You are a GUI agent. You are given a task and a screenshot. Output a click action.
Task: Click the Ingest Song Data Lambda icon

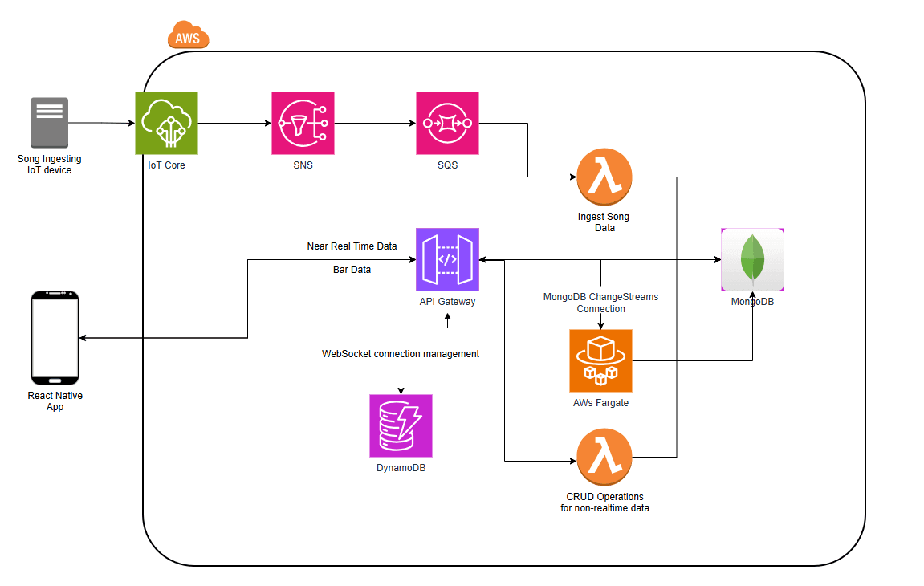tap(604, 176)
